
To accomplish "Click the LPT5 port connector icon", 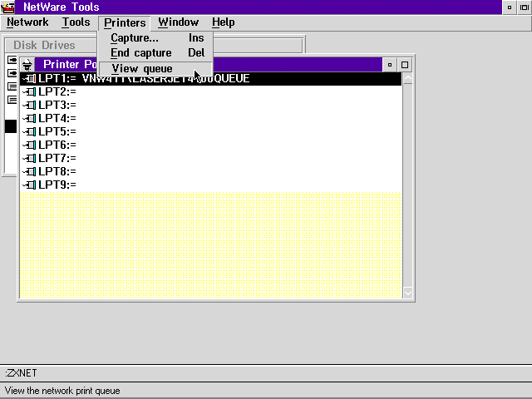I will coord(29,131).
